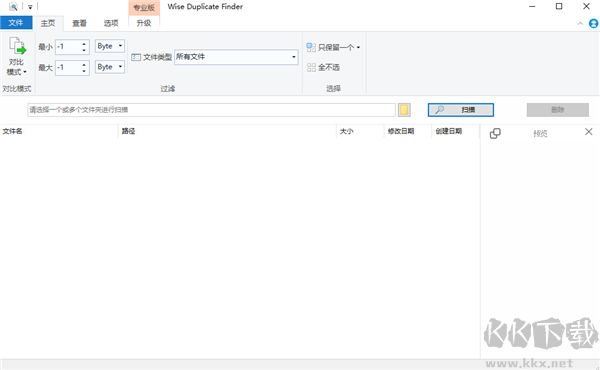Open the 对比模式 dropdown arrow

pyautogui.click(x=25, y=72)
